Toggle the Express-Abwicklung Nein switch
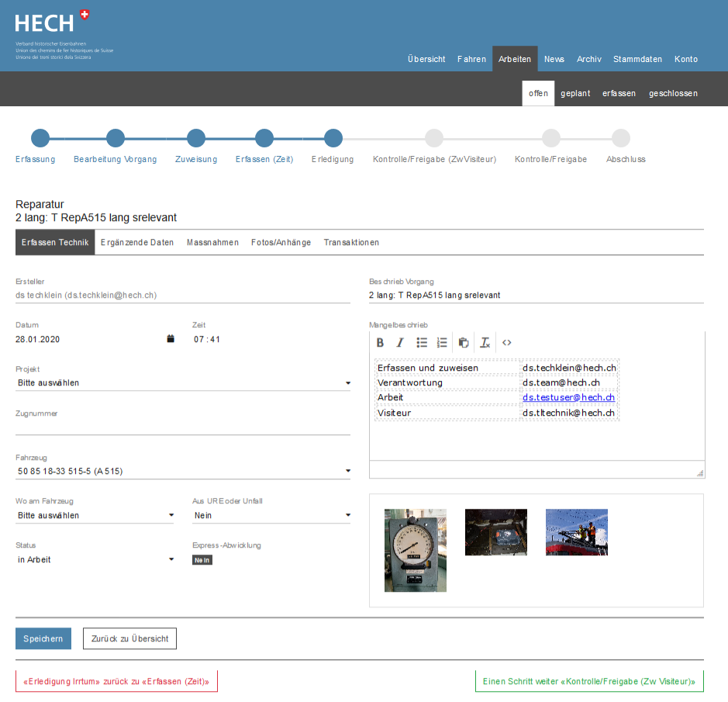 click(202, 560)
